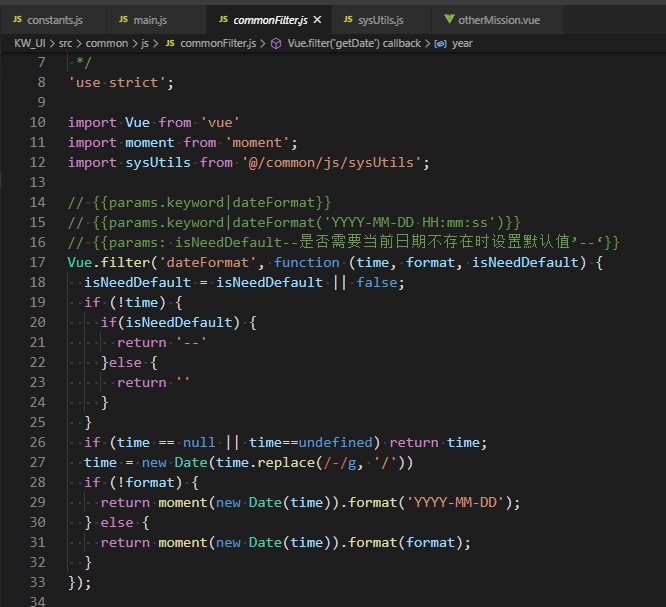Click the variable icon before year breadcrumb
This screenshot has width=666, height=607.
pos(440,44)
